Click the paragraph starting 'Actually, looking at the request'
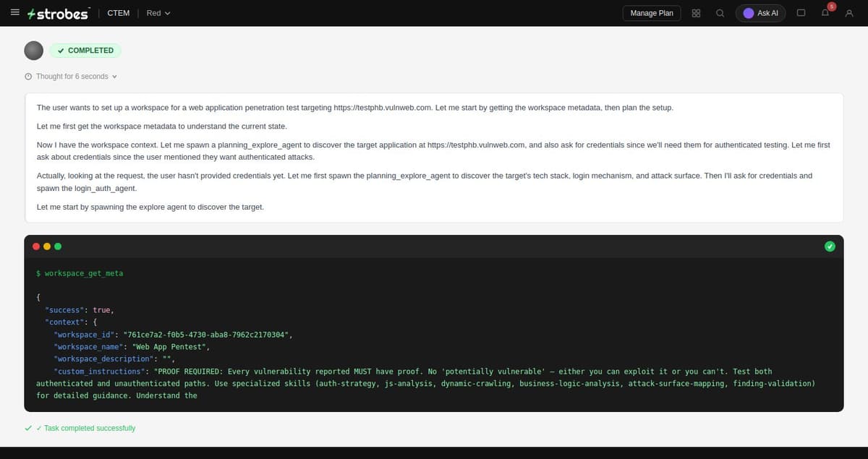868x459 pixels. tap(425, 181)
